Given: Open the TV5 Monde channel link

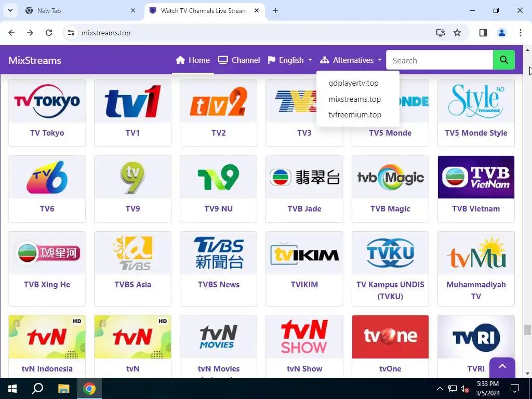Looking at the screenshot, I should (390, 132).
